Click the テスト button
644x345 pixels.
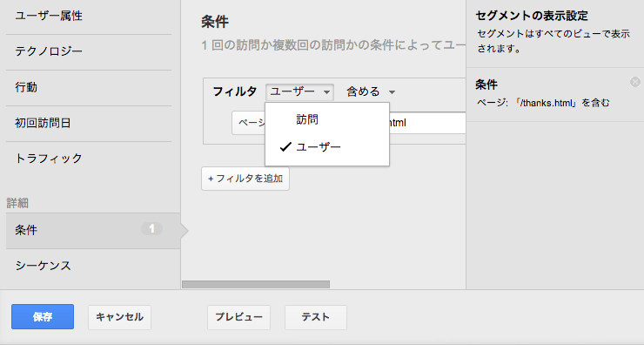pyautogui.click(x=316, y=317)
